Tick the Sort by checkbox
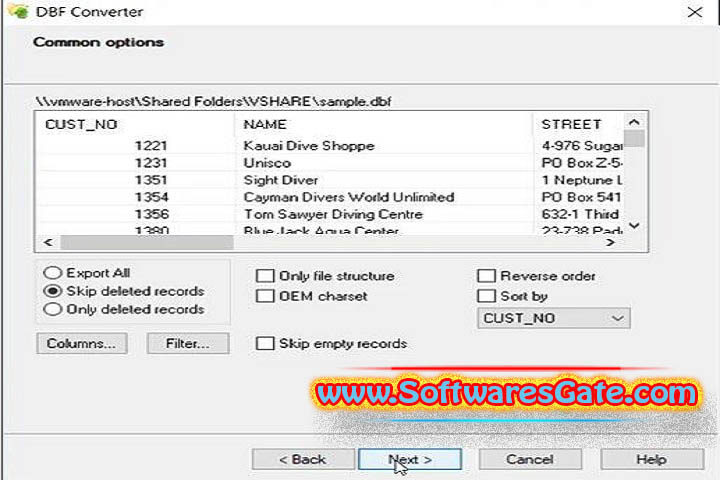Image resolution: width=720 pixels, height=480 pixels. [486, 296]
